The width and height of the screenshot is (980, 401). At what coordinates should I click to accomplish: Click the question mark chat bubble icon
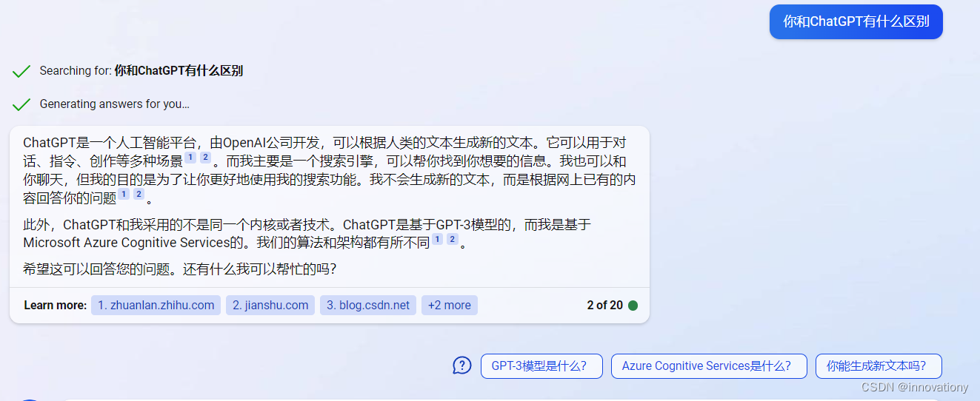coord(462,365)
